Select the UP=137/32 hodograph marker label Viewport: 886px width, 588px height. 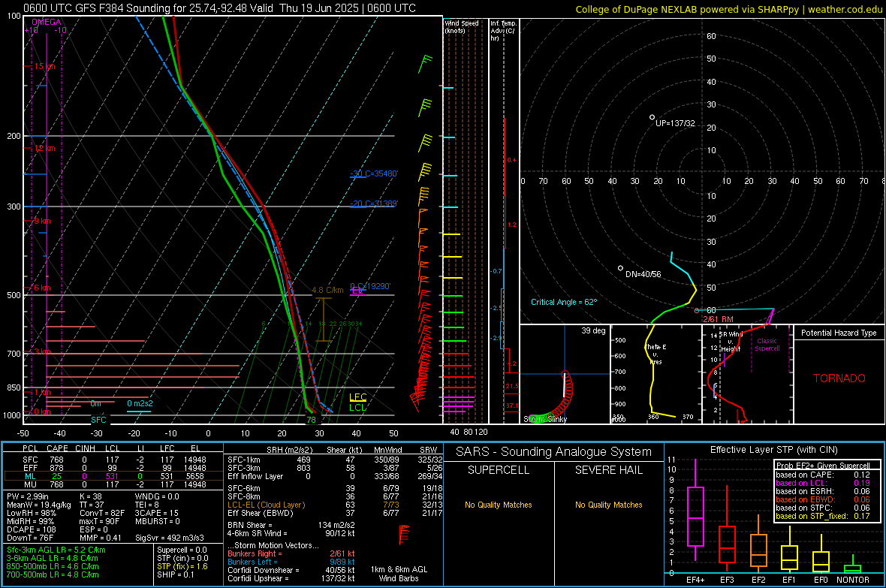(x=675, y=123)
